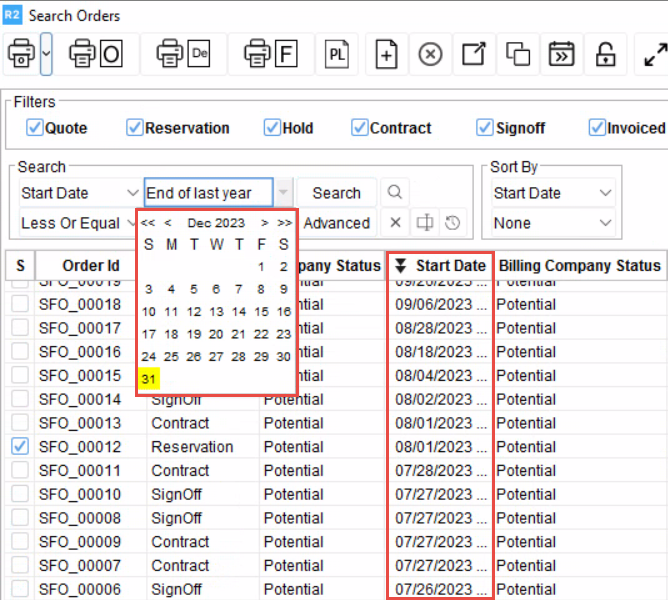
Task: Click the Order Id column header
Action: [90, 265]
